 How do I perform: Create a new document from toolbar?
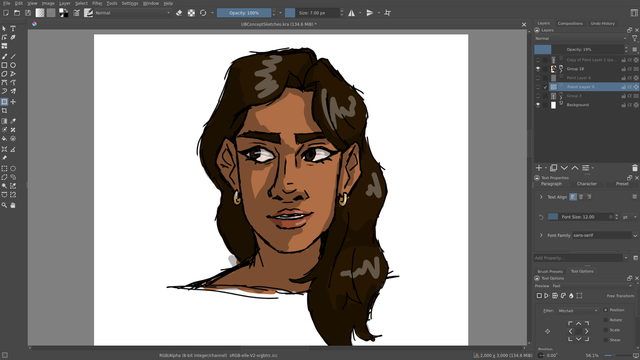pos(6,13)
